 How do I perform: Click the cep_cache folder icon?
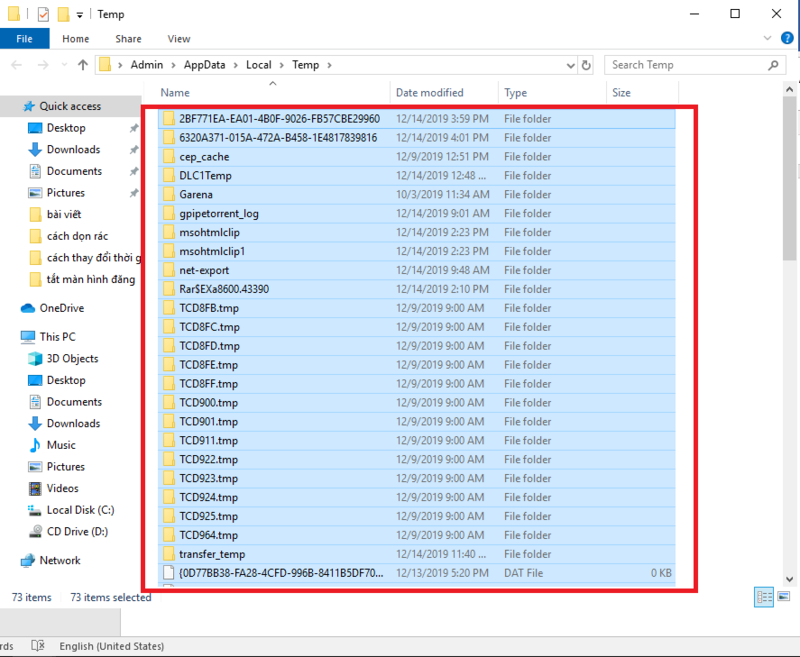168,157
